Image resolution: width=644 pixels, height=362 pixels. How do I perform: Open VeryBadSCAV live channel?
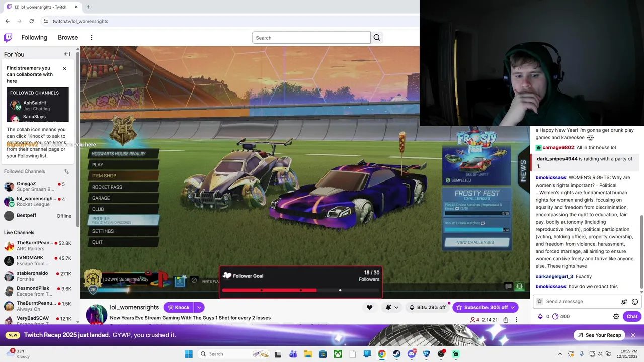tap(38, 321)
